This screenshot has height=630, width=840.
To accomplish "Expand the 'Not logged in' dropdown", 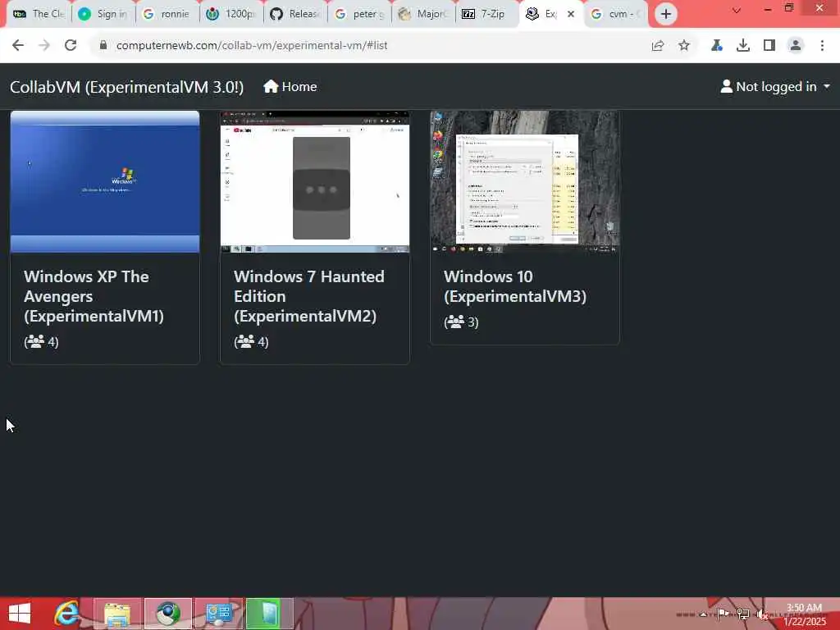I will coord(775,87).
